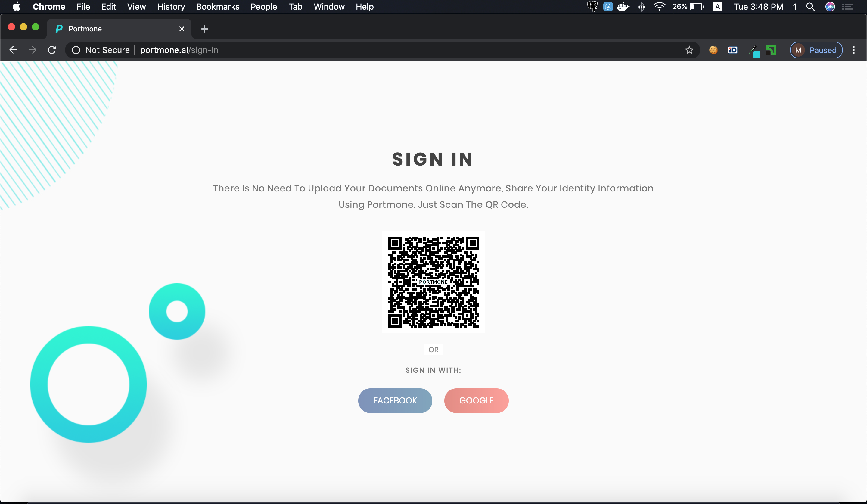867x504 pixels.
Task: Open Siri from the menu bar
Action: point(830,7)
